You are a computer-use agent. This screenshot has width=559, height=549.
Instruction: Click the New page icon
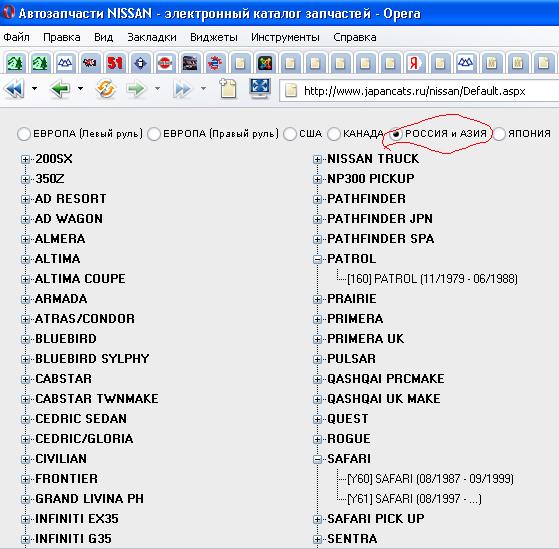pos(227,88)
